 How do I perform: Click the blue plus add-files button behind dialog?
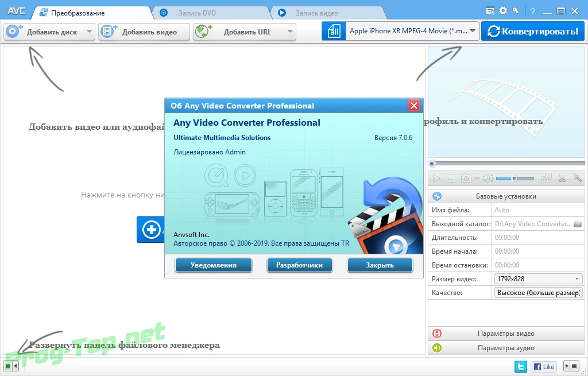coord(151,230)
